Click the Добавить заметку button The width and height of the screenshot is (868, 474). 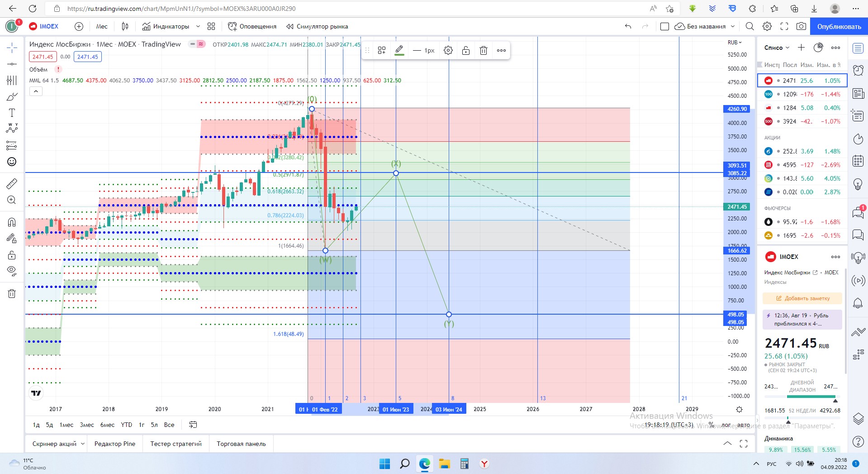[x=802, y=298]
